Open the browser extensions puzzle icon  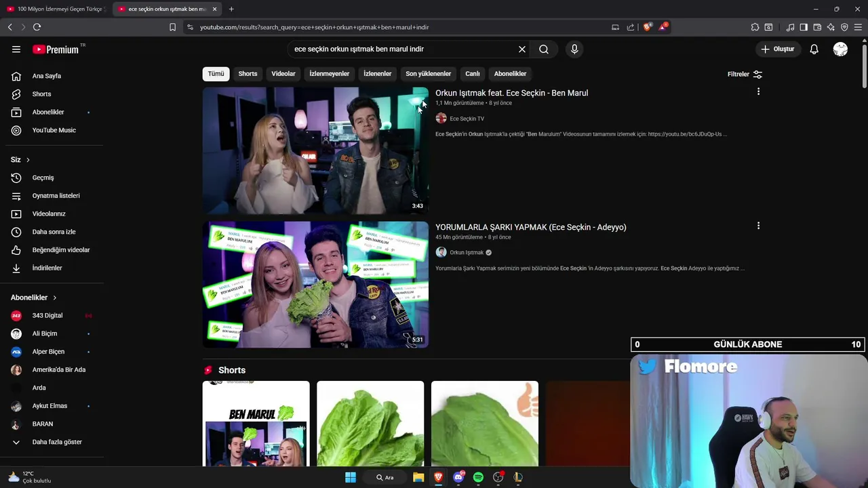tap(755, 27)
